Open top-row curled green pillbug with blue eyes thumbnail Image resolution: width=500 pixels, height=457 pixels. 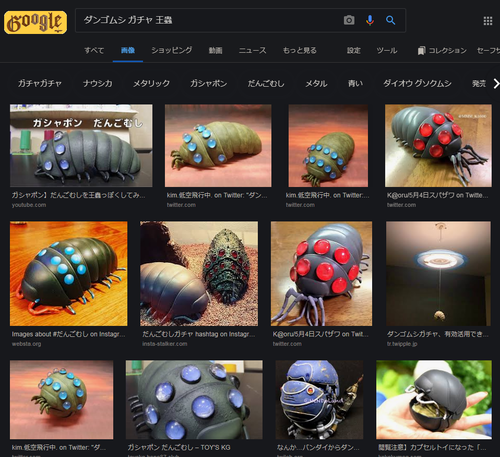tap(328, 145)
